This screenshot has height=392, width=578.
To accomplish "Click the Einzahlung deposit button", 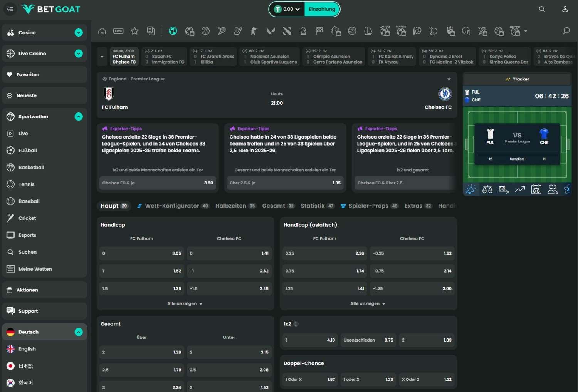I will click(322, 9).
